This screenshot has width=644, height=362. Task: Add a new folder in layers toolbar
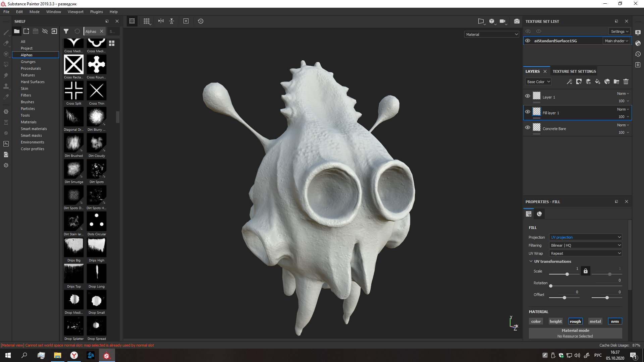click(616, 81)
